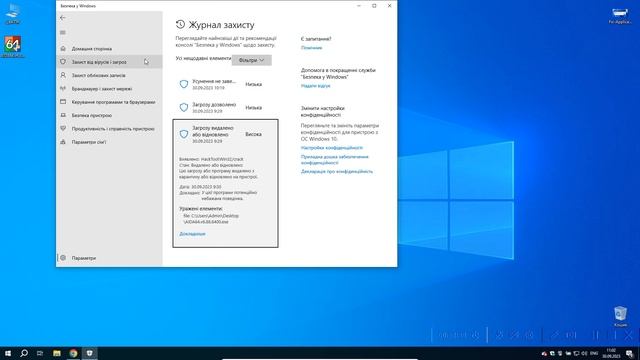Open the ENG language indicator
Image resolution: width=640 pixels, height=360 pixels.
point(594,353)
